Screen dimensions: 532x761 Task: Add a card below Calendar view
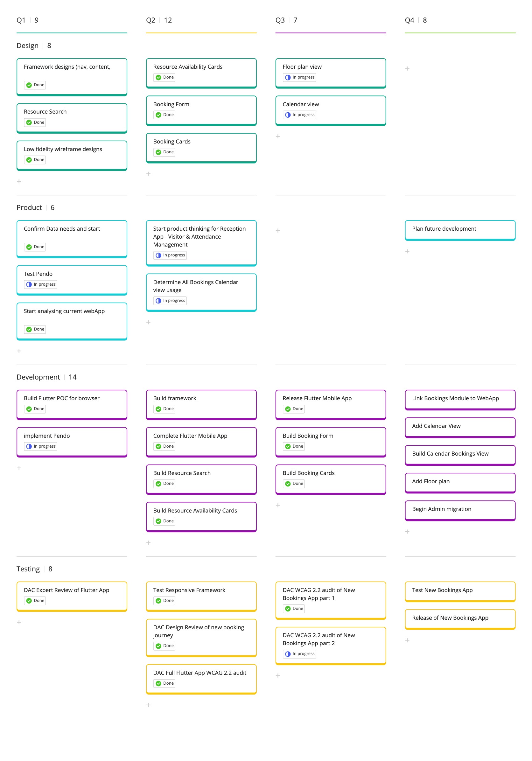click(278, 136)
